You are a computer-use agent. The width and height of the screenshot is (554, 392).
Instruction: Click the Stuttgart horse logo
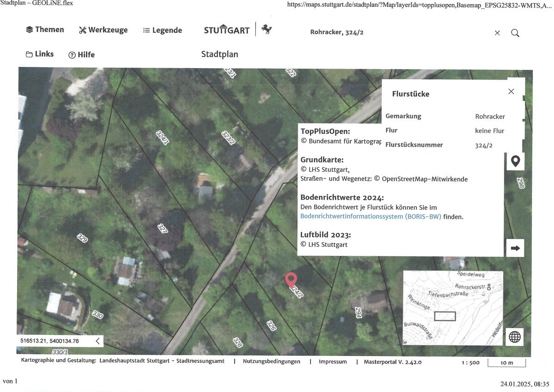(266, 30)
